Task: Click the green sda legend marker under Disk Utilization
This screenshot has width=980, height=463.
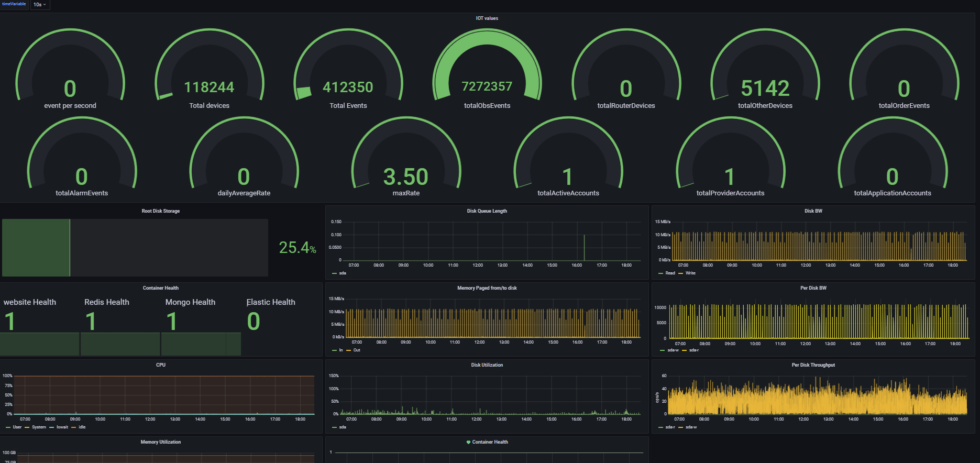Action: pyautogui.click(x=335, y=427)
